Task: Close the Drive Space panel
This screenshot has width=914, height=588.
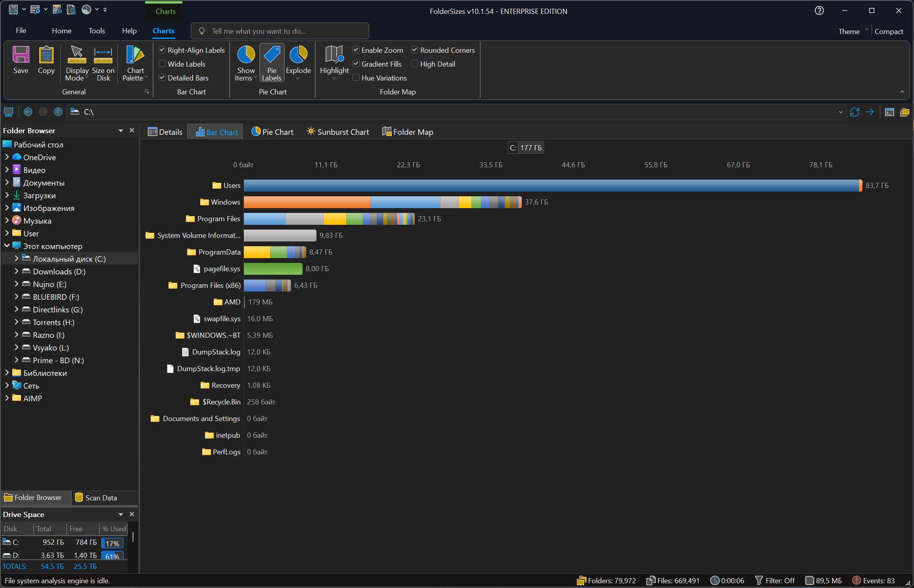Action: (x=132, y=514)
